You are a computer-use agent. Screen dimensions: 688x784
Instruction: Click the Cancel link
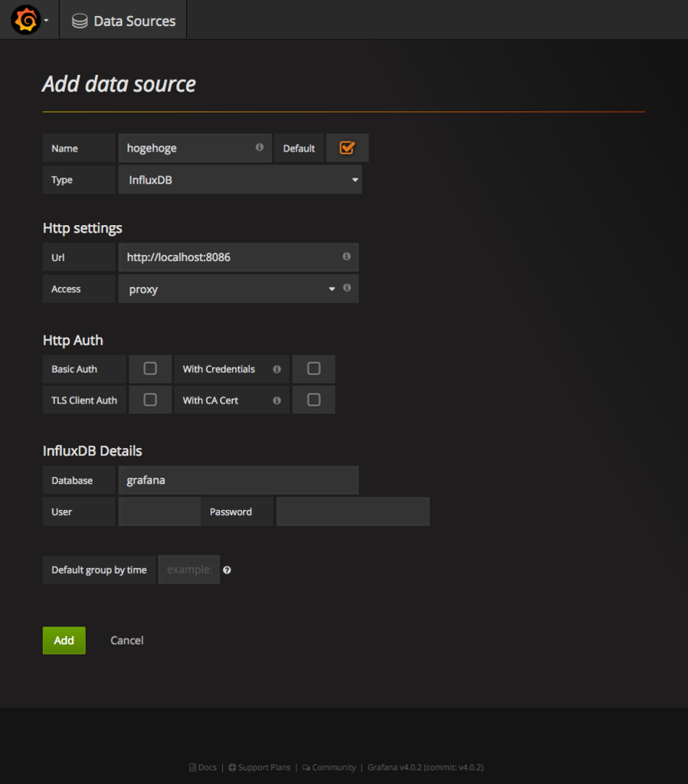(x=126, y=640)
